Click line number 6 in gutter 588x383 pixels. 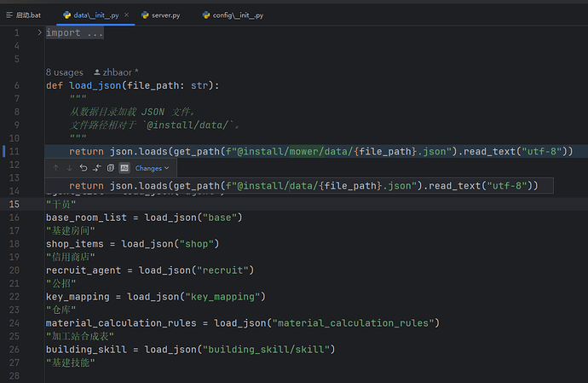16,85
